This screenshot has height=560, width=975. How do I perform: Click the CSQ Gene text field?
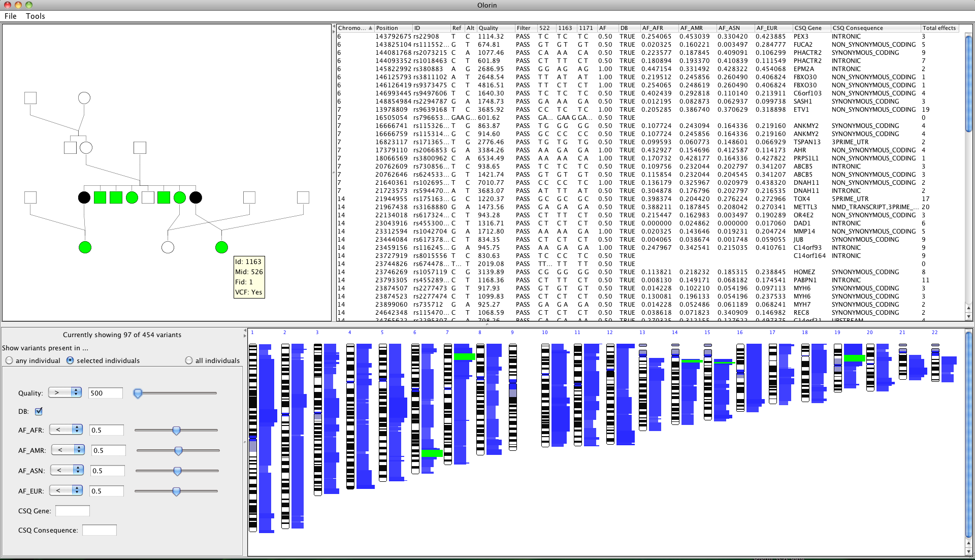73,511
